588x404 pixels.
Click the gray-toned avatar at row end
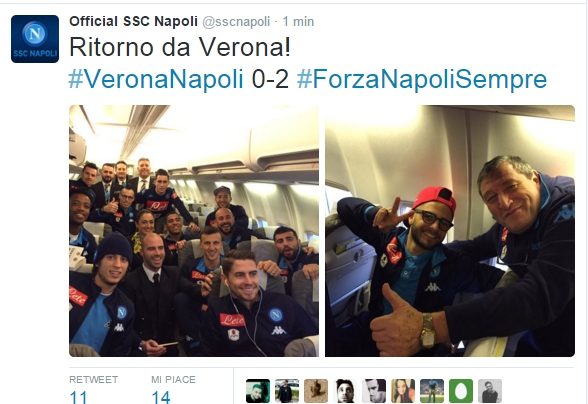click(x=490, y=391)
